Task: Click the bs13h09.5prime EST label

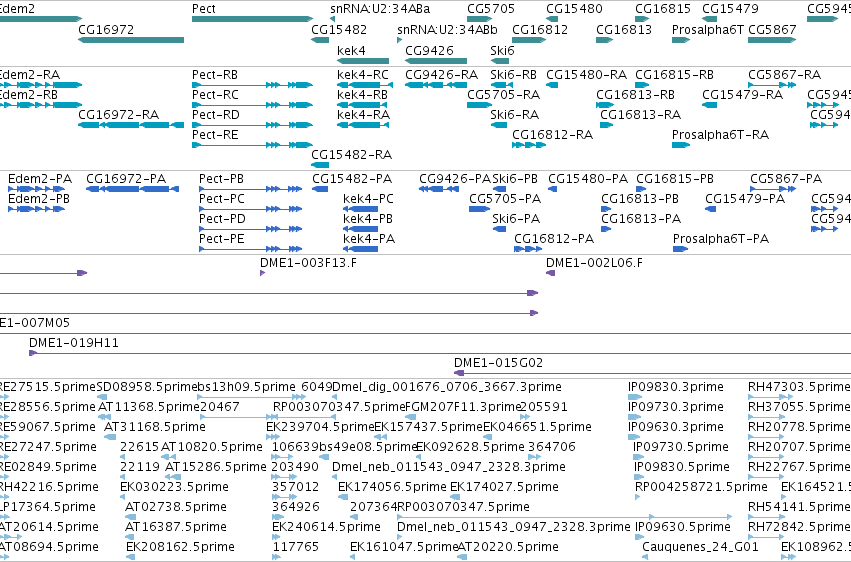Action: coord(246,386)
